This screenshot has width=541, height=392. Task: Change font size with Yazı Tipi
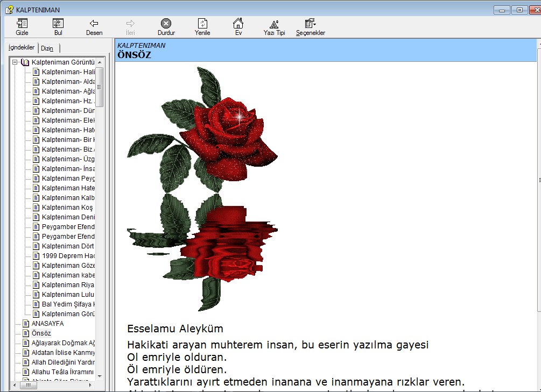coord(274,27)
